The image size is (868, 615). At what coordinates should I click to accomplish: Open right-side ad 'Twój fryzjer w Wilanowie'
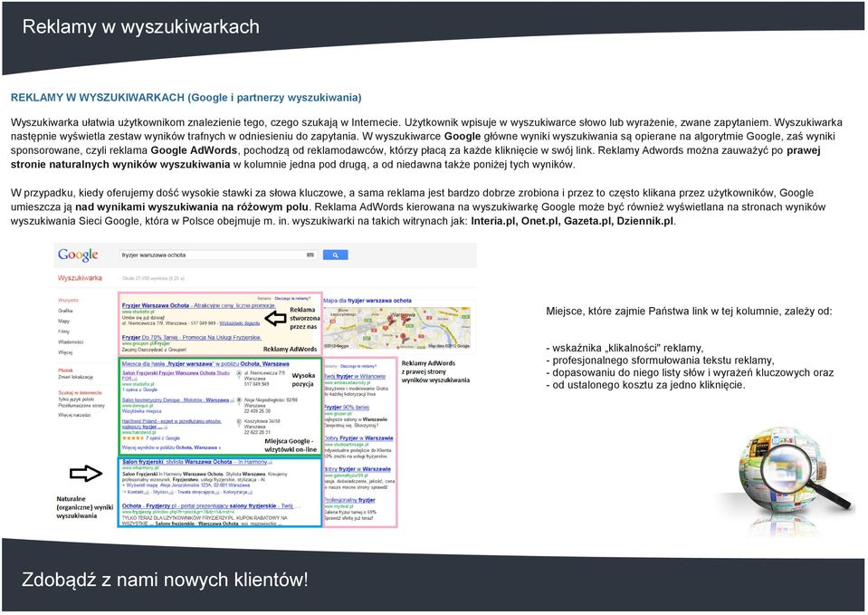point(354,376)
